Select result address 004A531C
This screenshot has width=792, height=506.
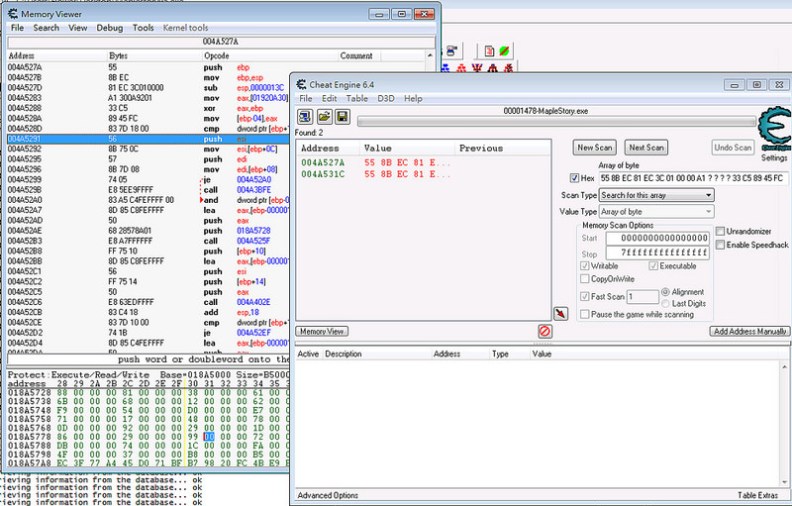coord(323,174)
